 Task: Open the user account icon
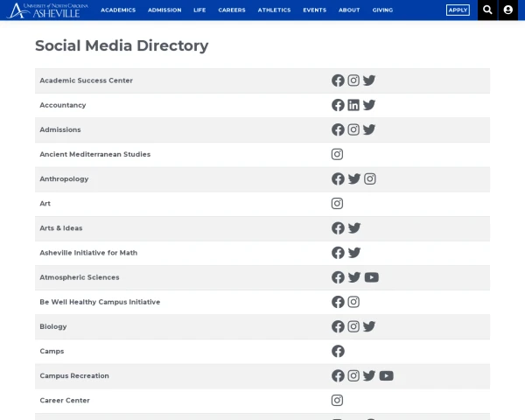[x=508, y=10]
